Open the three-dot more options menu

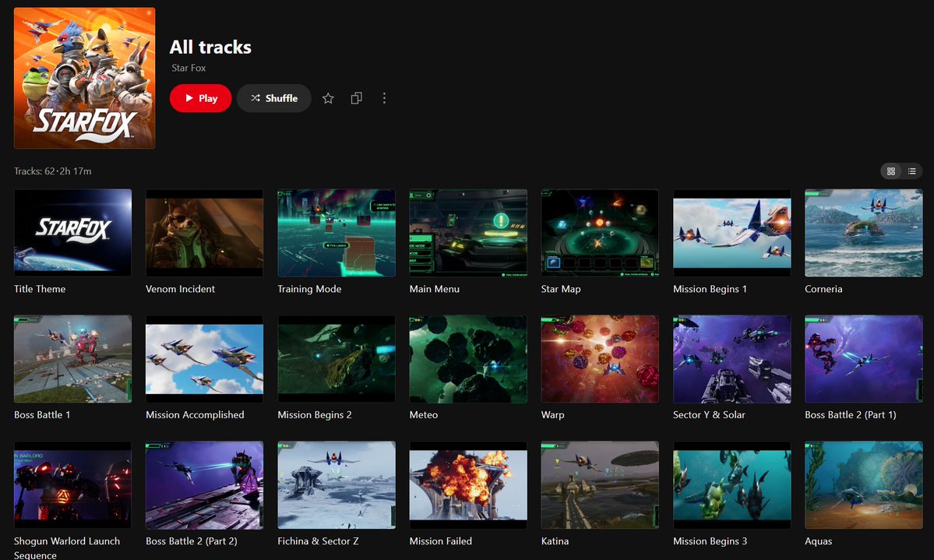(384, 98)
